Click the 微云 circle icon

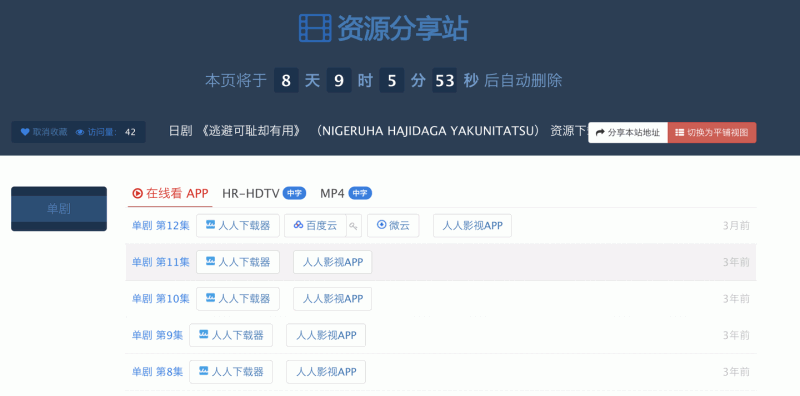(381, 225)
